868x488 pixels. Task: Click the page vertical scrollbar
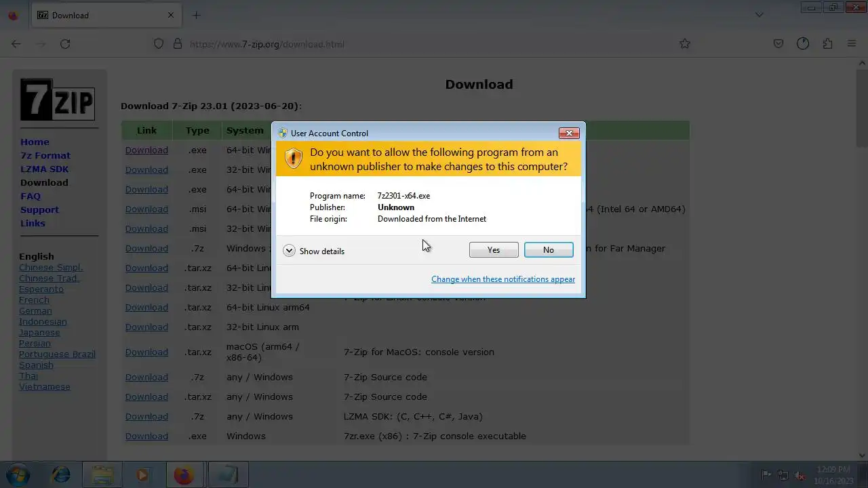coord(862,259)
